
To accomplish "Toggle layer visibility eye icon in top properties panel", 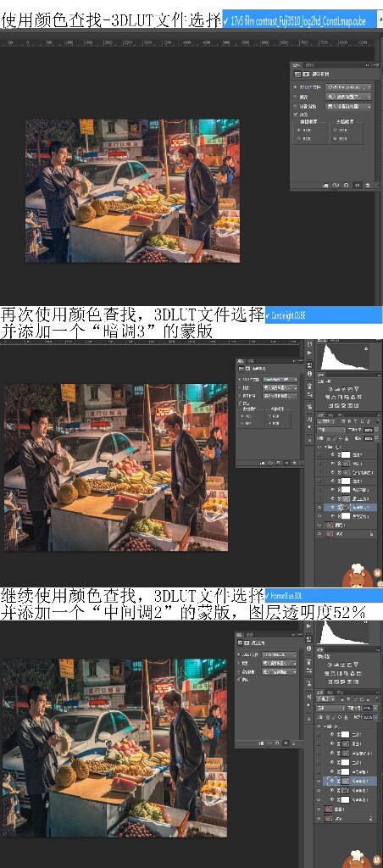I will coord(357,186).
